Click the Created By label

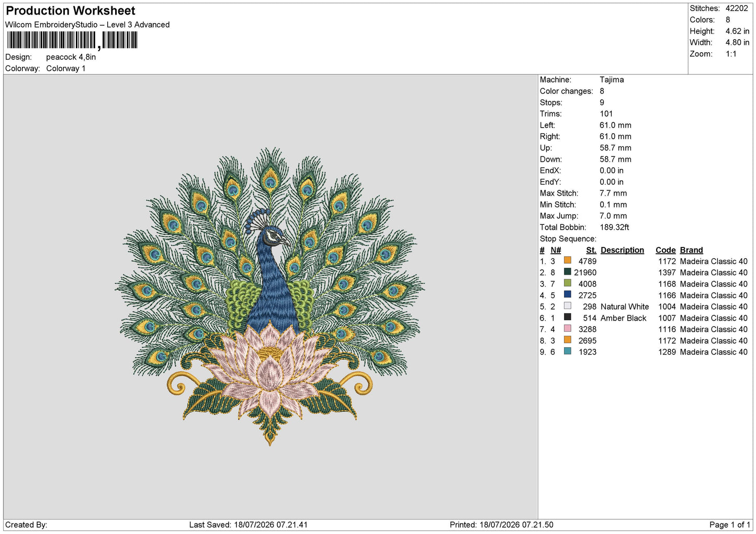(26, 525)
